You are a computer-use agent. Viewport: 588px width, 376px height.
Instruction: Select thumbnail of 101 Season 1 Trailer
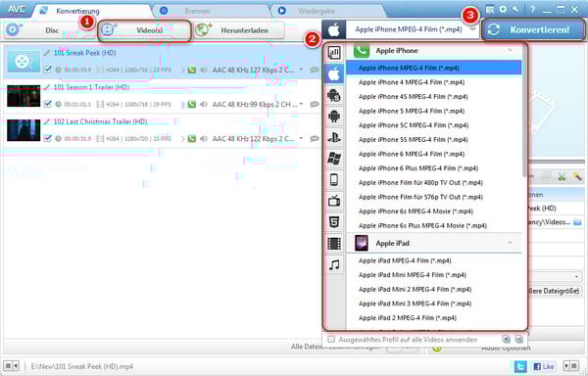tap(24, 96)
